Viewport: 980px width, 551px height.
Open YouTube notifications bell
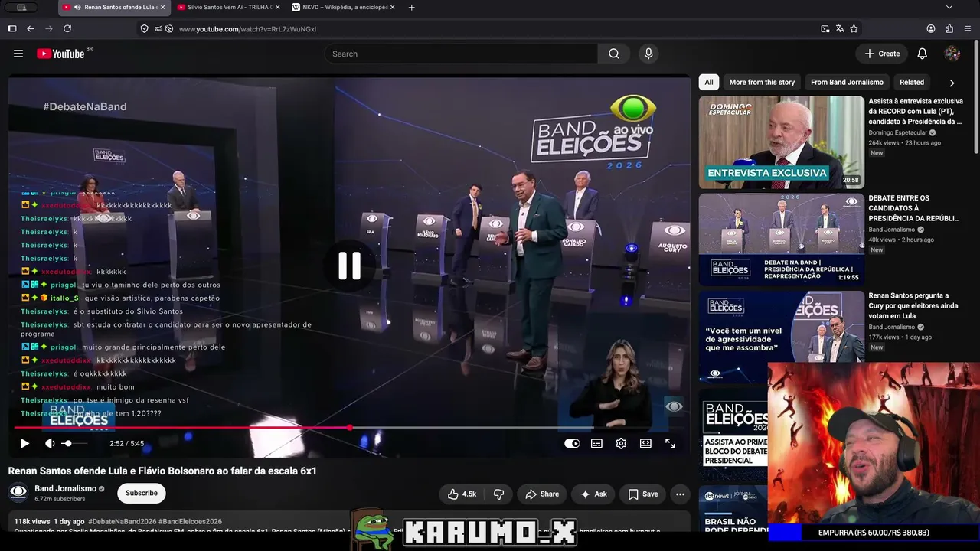pos(923,54)
